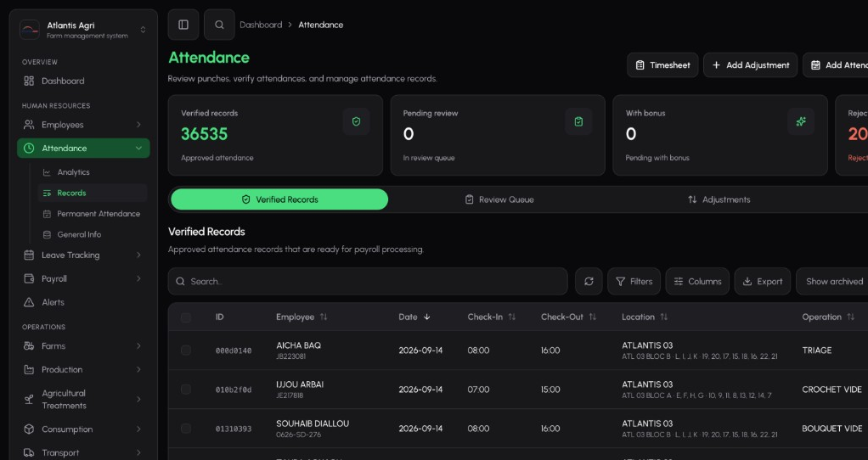
Task: Open the search icon button
Action: pos(219,25)
